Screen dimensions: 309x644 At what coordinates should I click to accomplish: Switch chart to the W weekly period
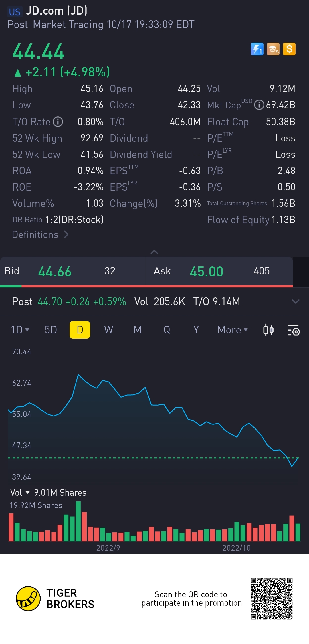[x=108, y=330]
